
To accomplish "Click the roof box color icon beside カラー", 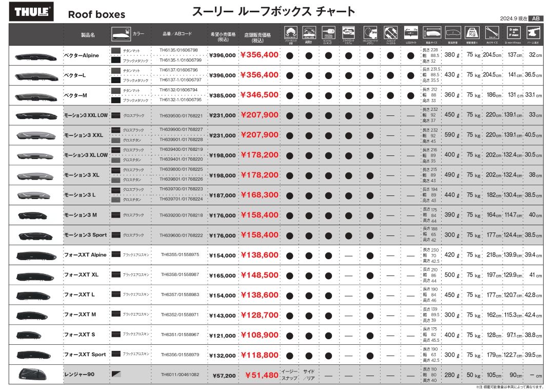I will [x=121, y=34].
